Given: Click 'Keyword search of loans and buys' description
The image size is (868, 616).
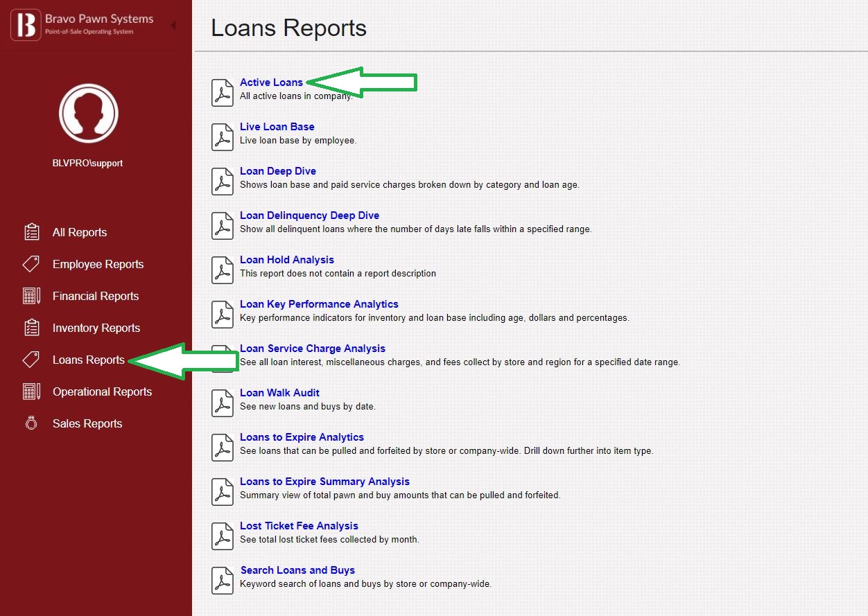Looking at the screenshot, I should click(365, 584).
